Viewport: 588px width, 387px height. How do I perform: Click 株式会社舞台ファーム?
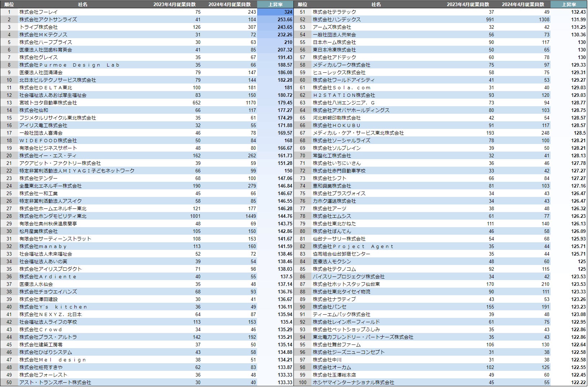pyautogui.click(x=337, y=345)
